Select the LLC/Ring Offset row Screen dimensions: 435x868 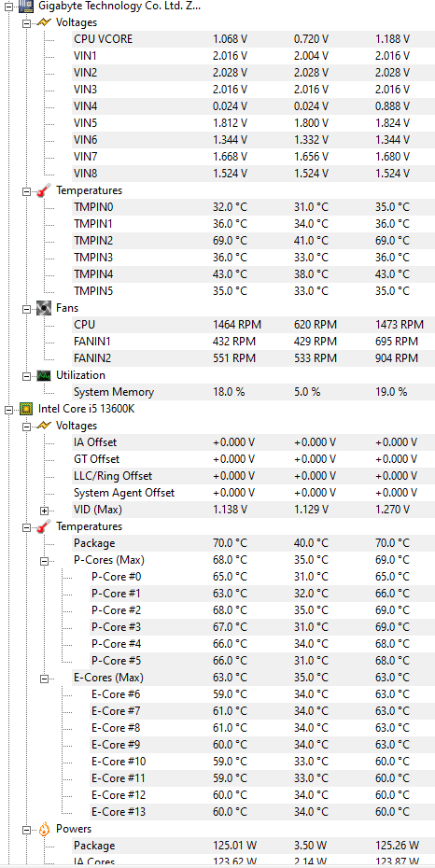pyautogui.click(x=253, y=477)
